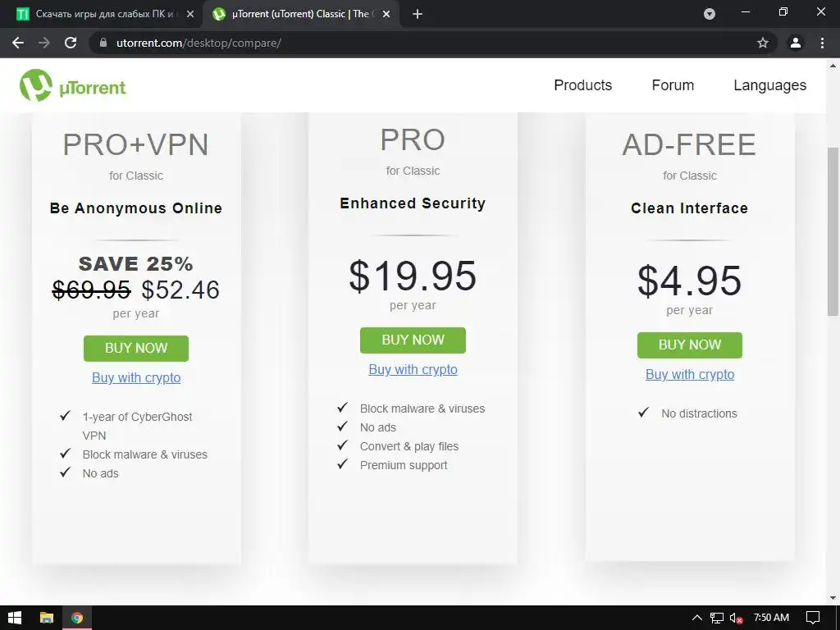
Task: Open a new tab with the plus icon
Action: click(418, 14)
